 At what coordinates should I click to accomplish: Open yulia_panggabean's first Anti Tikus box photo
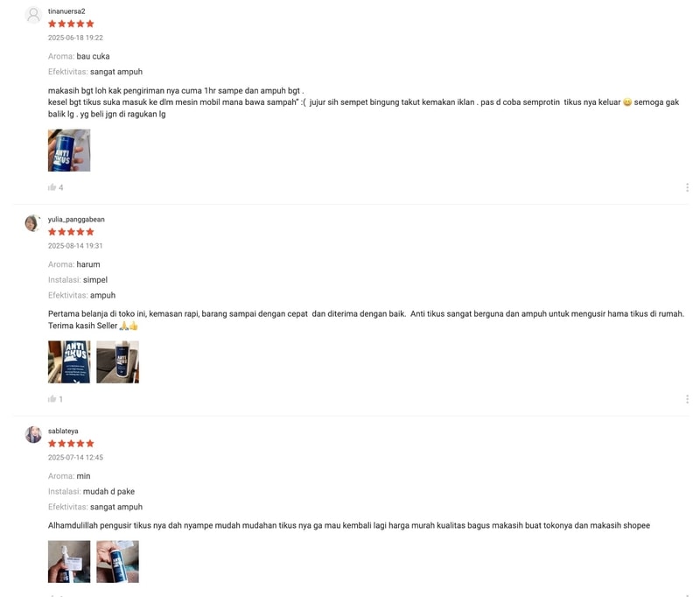(x=69, y=362)
